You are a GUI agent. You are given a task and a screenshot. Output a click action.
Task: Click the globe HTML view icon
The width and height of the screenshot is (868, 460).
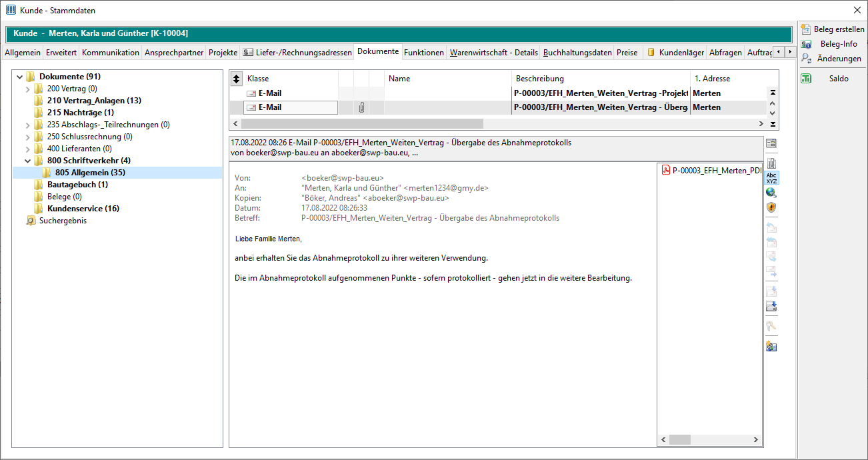click(x=771, y=193)
